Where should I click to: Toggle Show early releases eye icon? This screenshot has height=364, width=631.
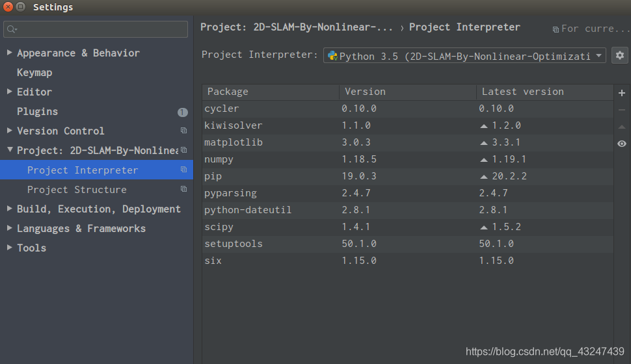[x=622, y=144]
